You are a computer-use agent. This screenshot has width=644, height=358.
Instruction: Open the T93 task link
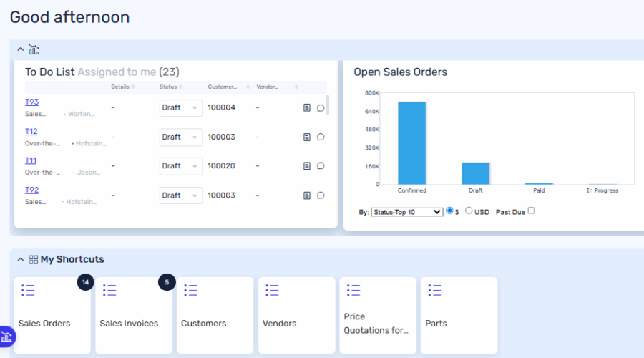(31, 102)
